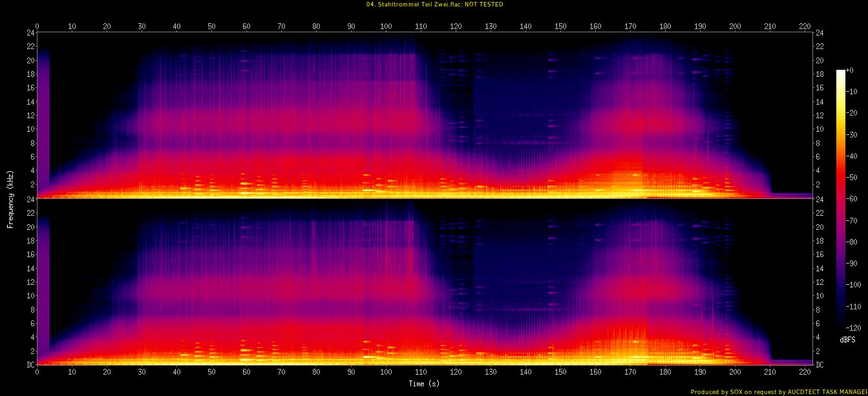
Task: Select the 150 mark on the top time axis
Action: (x=560, y=26)
